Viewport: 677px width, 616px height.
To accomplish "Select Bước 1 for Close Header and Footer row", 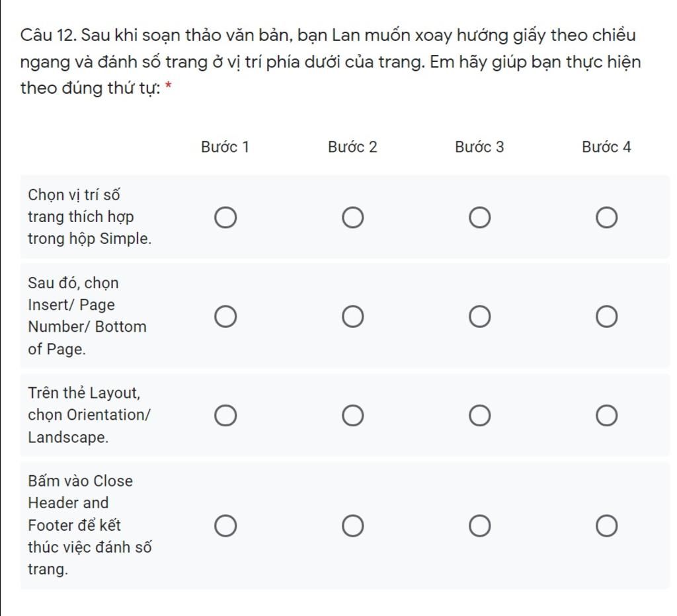I will coord(225,526).
